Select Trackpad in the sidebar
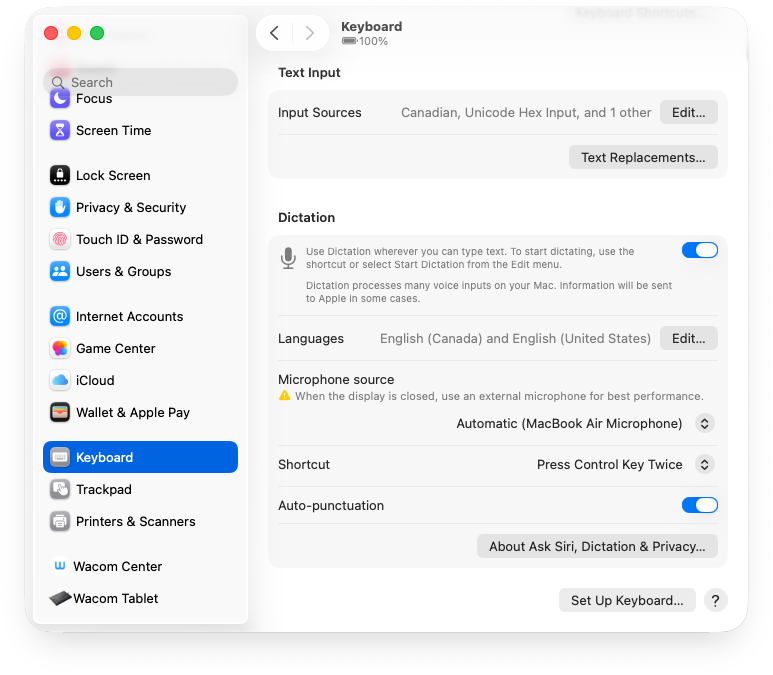Screen dimensions: 773x675 click(x=140, y=489)
